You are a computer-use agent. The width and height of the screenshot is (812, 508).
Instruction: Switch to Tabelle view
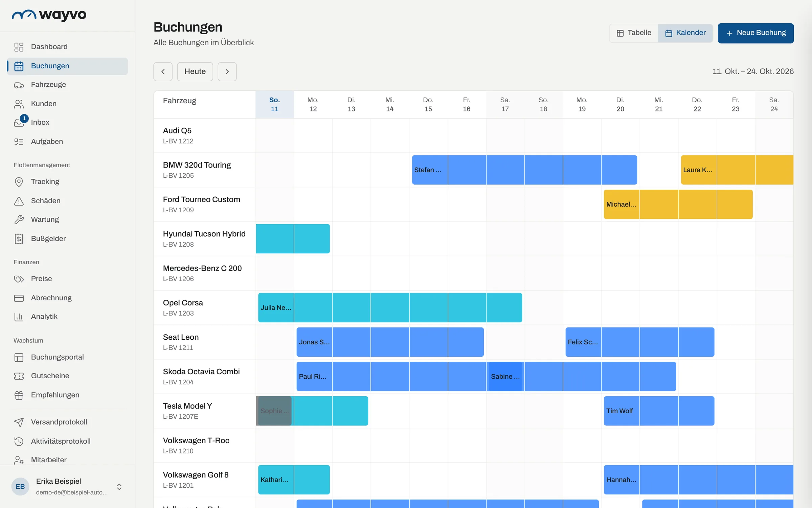pos(634,33)
